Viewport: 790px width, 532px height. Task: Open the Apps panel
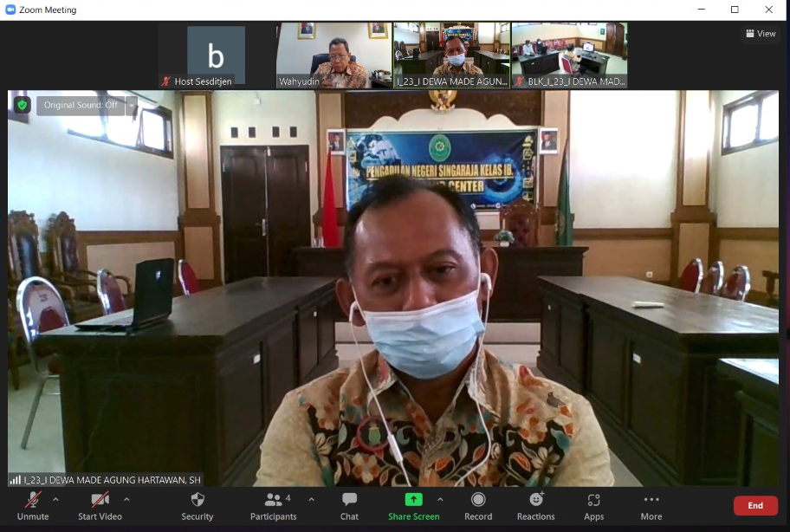click(x=593, y=500)
